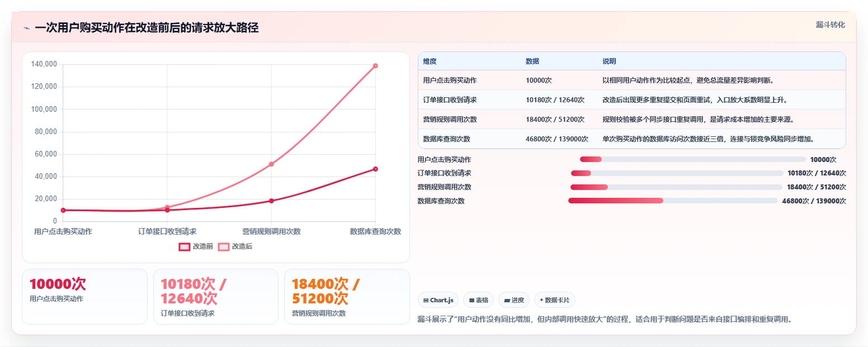Click the 18400次 / 51200次 progress bar value

coord(817,187)
